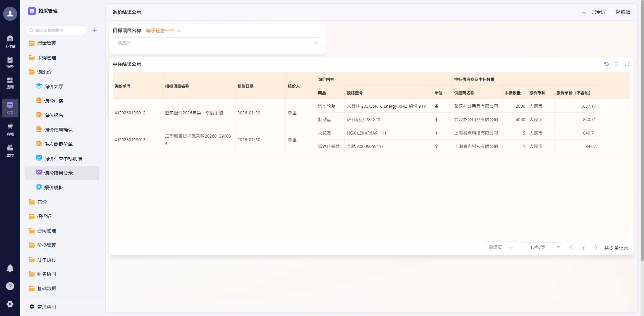Image resolution: width=644 pixels, height=316 pixels.
Task: Click the 编辑 button
Action: (x=623, y=12)
